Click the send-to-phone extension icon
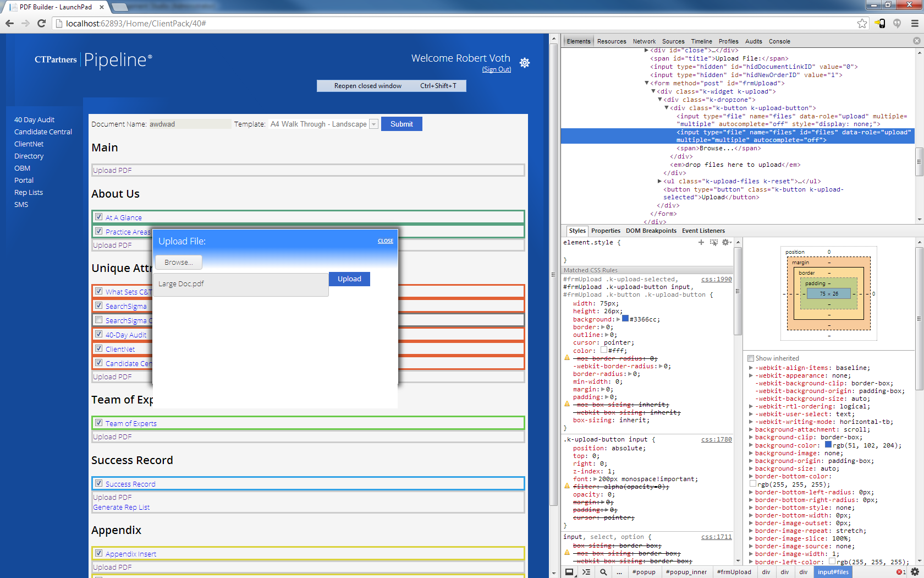Viewport: 924px width, 578px height. 880,23
